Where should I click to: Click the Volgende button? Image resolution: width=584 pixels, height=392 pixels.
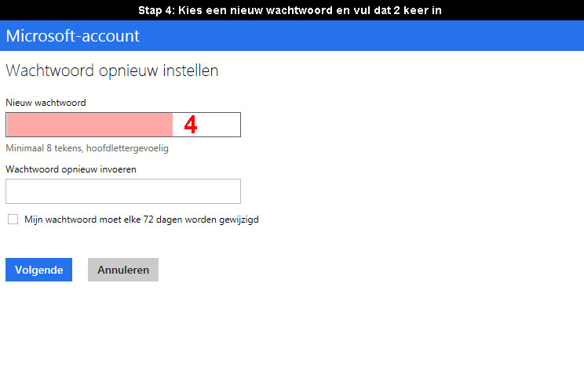(38, 270)
